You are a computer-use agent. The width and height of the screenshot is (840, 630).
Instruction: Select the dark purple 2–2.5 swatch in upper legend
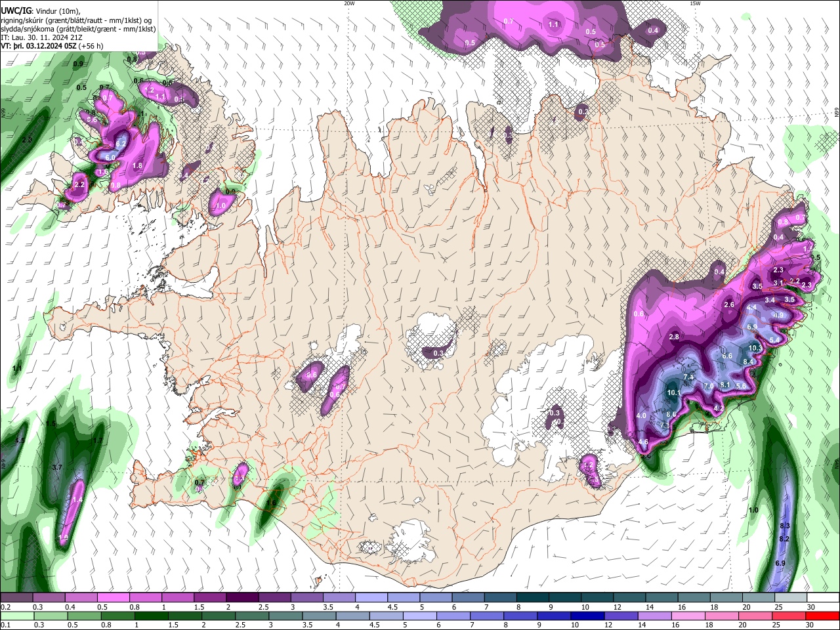(x=241, y=598)
